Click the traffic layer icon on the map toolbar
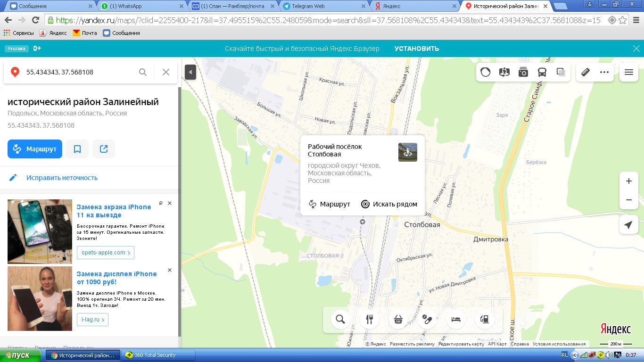Image resolution: width=644 pixels, height=362 pixels. 486,72
